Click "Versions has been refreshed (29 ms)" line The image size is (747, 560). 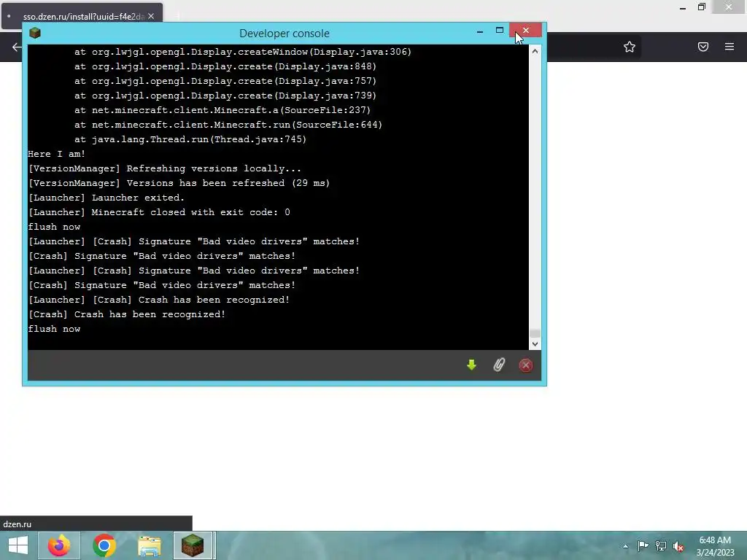coord(179,183)
